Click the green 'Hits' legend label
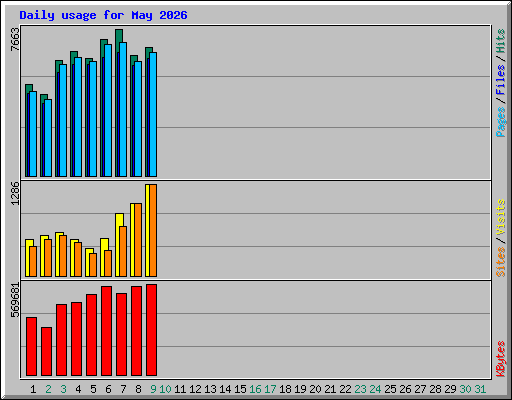Image resolution: width=512 pixels, height=400 pixels. (x=500, y=41)
